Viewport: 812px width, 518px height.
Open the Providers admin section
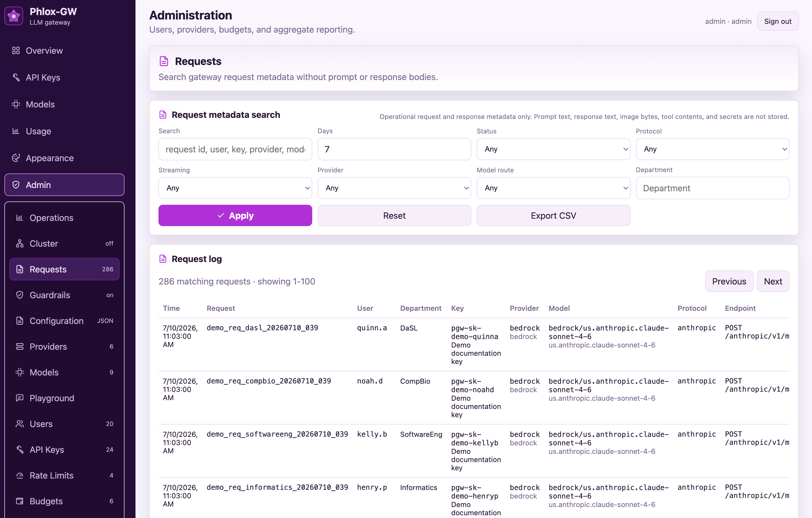[x=64, y=346]
